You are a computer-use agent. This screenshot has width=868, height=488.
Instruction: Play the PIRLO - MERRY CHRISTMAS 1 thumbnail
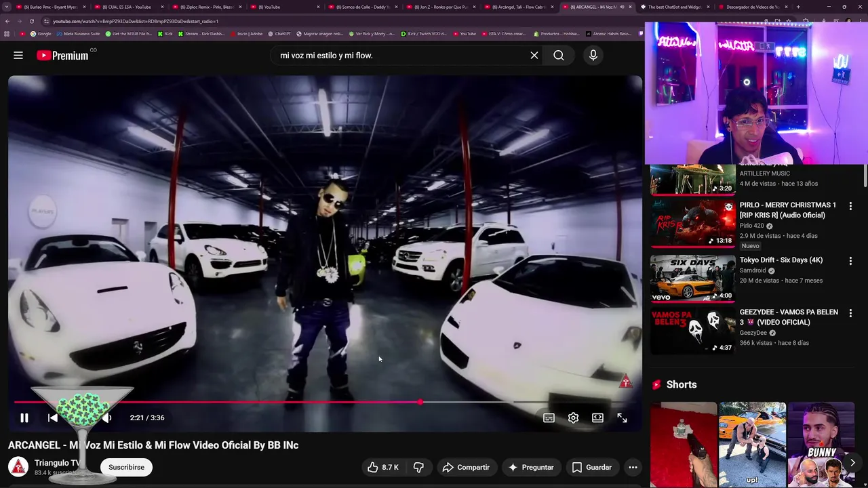coord(692,224)
